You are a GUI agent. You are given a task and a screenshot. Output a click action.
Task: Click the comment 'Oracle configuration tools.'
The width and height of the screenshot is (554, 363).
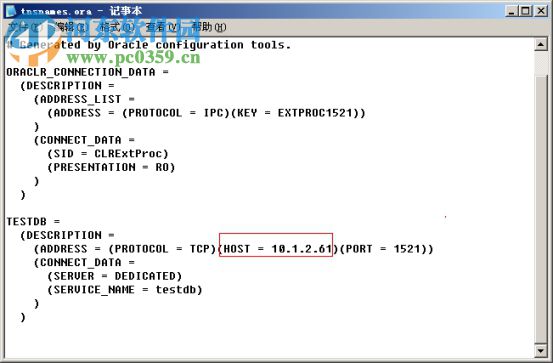(199, 45)
